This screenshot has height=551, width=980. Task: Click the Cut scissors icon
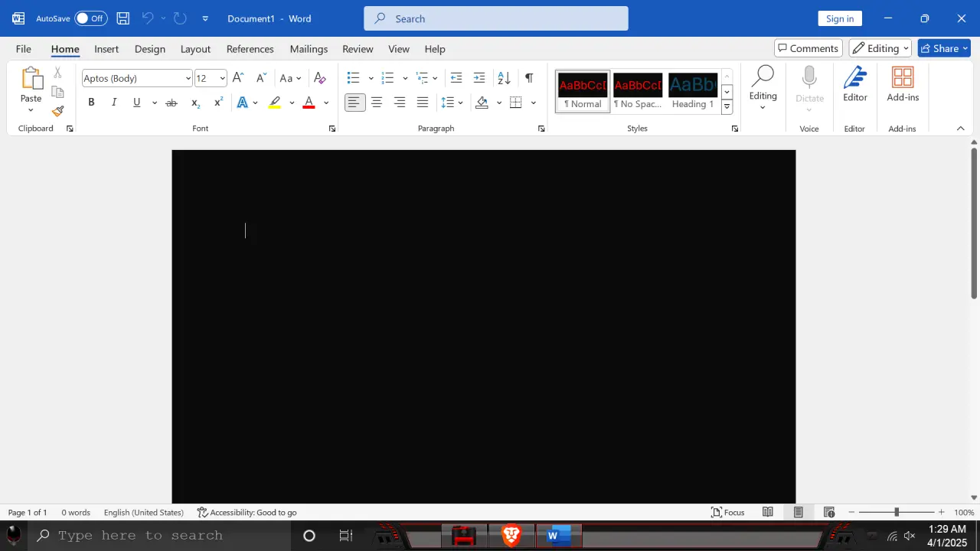coord(57,73)
